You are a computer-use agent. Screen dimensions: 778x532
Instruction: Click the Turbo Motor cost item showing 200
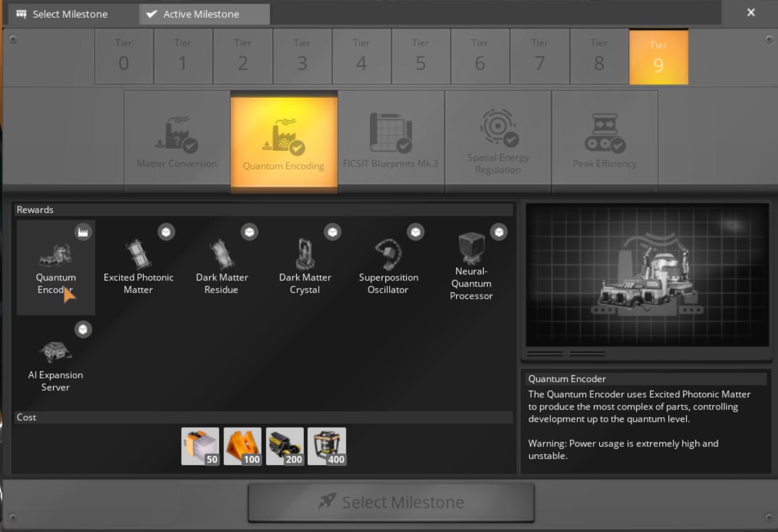click(x=285, y=446)
